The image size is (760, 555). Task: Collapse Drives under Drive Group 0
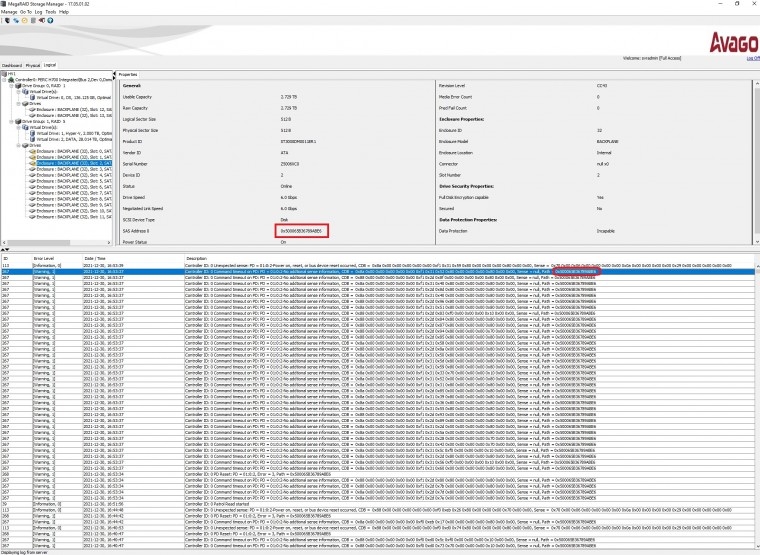(x=19, y=103)
